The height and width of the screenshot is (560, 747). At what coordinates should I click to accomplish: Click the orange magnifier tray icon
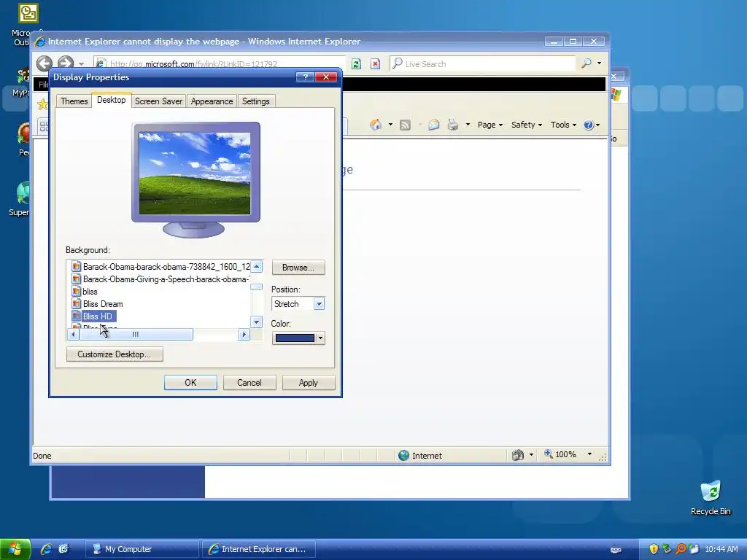click(x=681, y=549)
